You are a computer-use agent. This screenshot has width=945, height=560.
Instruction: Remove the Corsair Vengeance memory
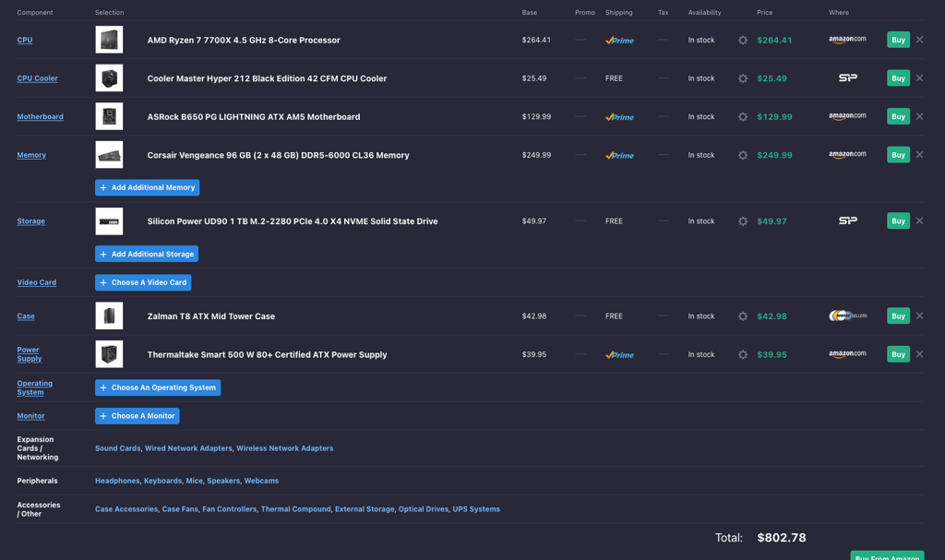click(x=919, y=155)
